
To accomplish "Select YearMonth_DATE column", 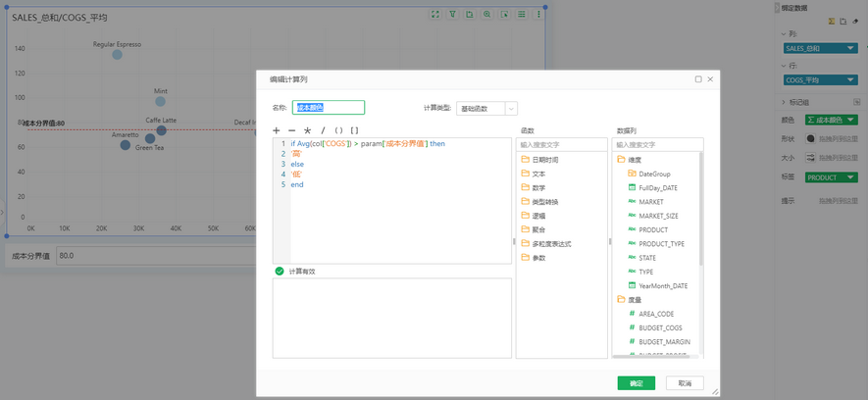I will (663, 286).
